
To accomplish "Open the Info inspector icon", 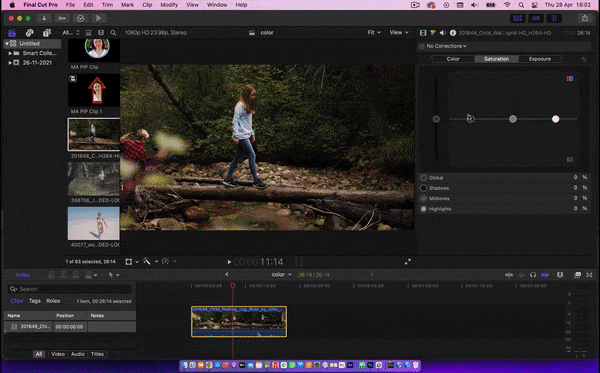I will click(453, 33).
